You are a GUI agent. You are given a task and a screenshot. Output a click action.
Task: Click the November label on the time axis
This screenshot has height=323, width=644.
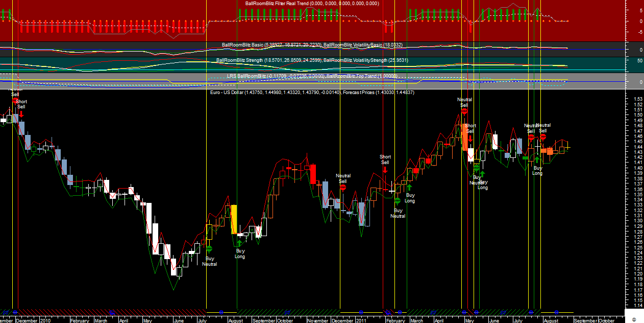point(317,320)
